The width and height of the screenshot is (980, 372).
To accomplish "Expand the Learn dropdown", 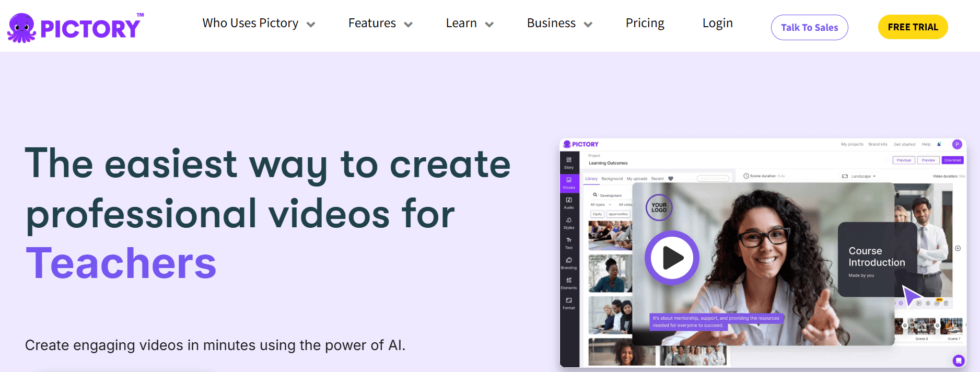I will (470, 24).
